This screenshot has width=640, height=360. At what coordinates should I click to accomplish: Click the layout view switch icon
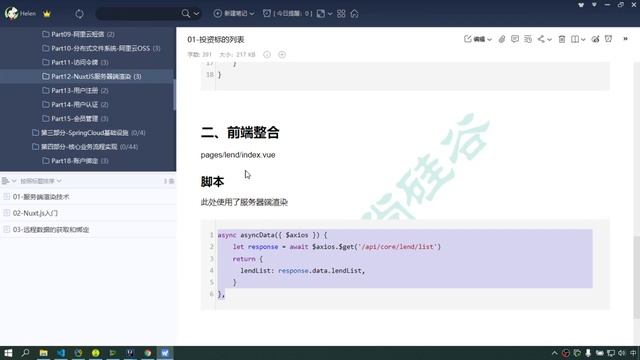[x=321, y=13]
